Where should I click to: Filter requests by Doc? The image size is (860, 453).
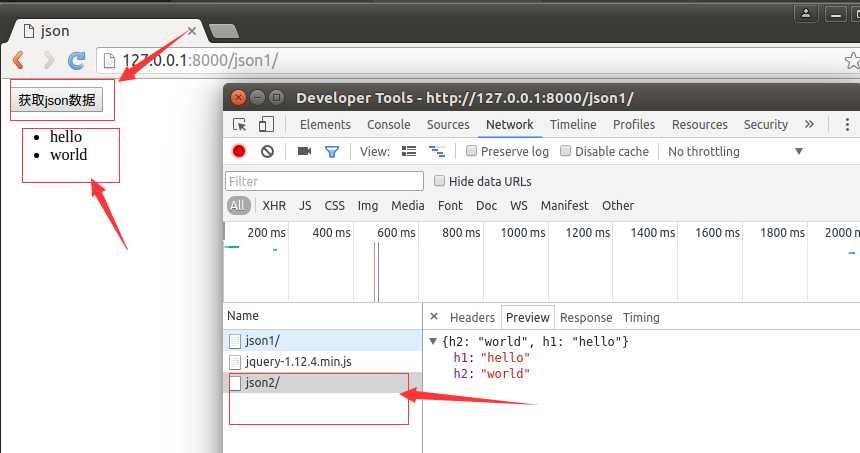(x=486, y=206)
